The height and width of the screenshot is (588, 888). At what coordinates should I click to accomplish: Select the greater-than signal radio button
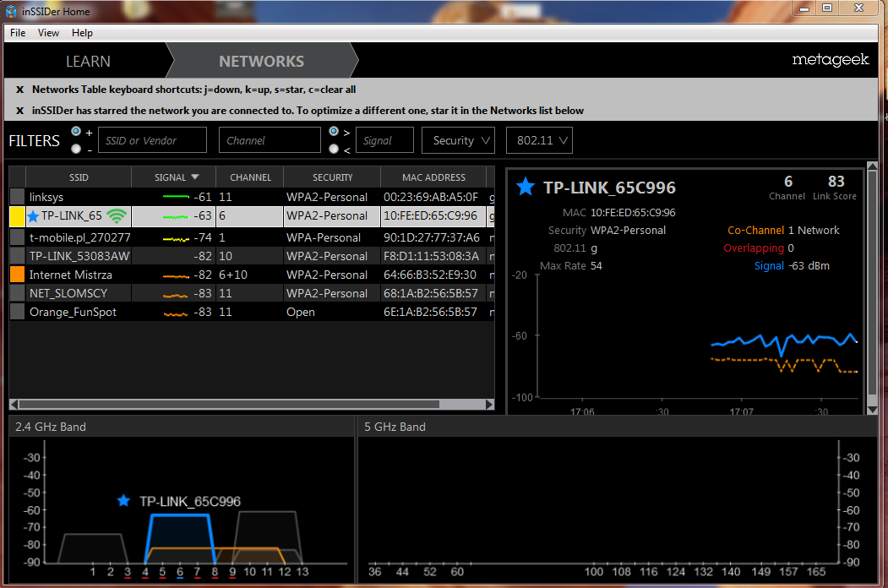coord(334,132)
